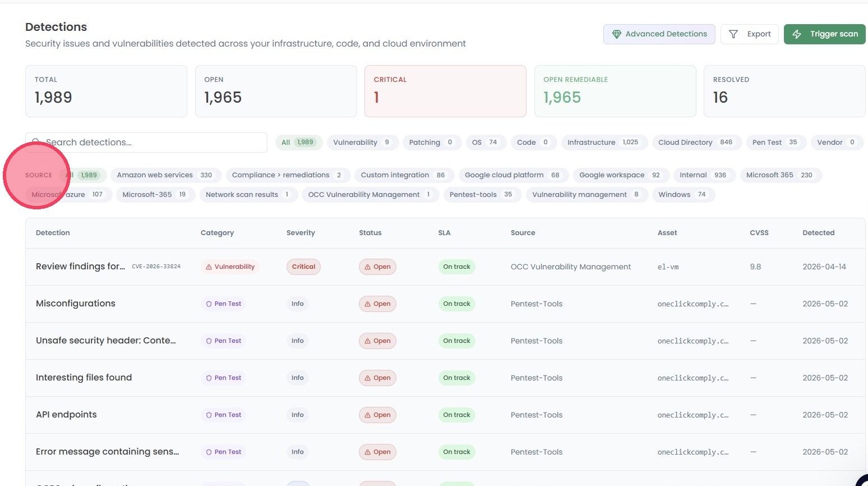Click the shield icon on API endpoints Pen Test badge
Image resolution: width=868 pixels, height=486 pixels.
(209, 415)
